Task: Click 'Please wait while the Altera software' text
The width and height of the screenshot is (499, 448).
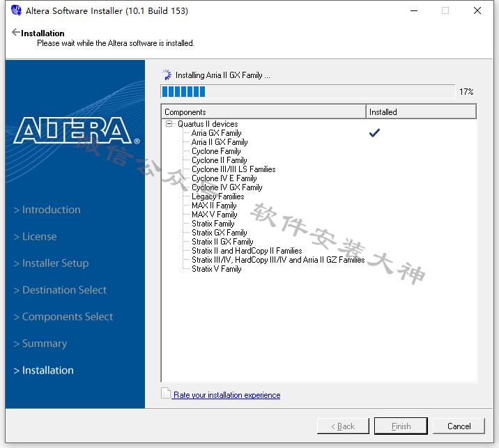Action: [x=116, y=43]
